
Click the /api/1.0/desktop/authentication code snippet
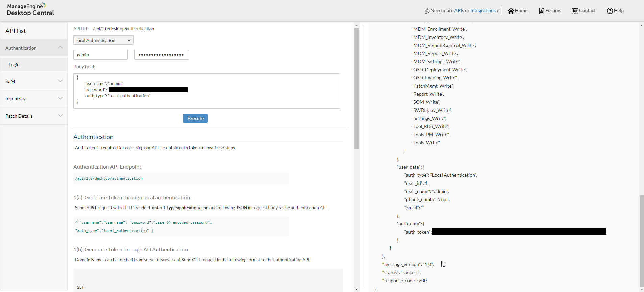click(109, 178)
